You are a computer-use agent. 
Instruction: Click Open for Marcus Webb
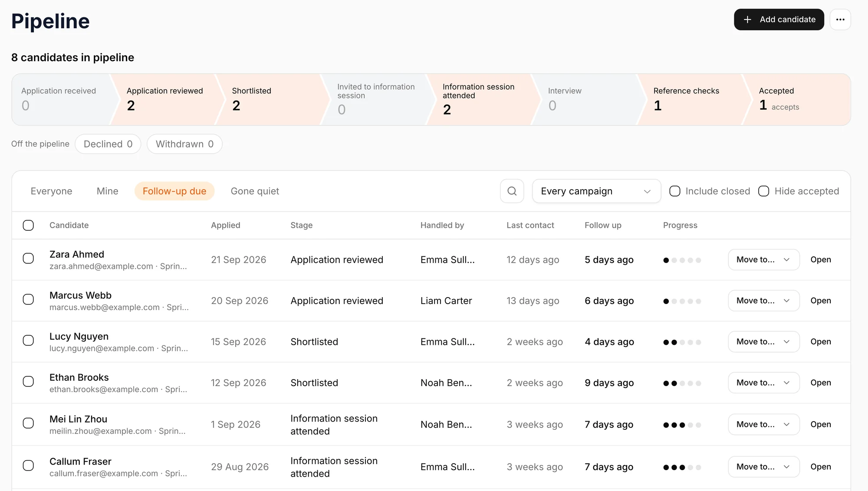(x=821, y=301)
